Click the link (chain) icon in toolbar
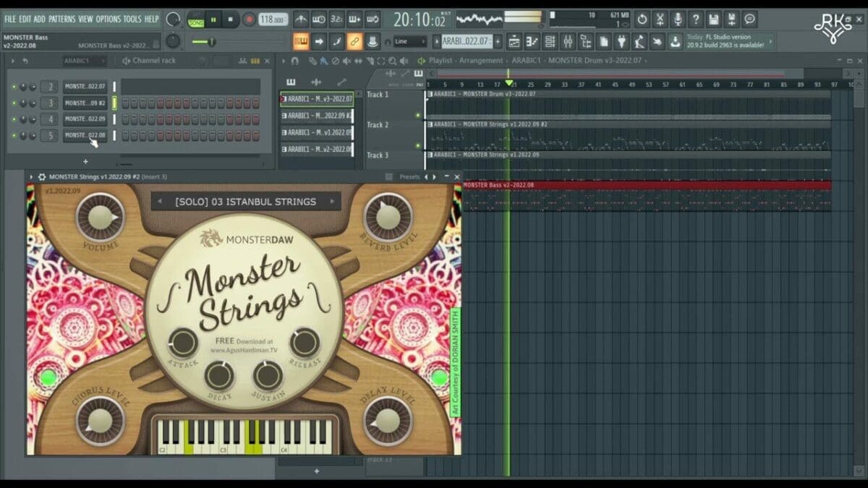 354,41
